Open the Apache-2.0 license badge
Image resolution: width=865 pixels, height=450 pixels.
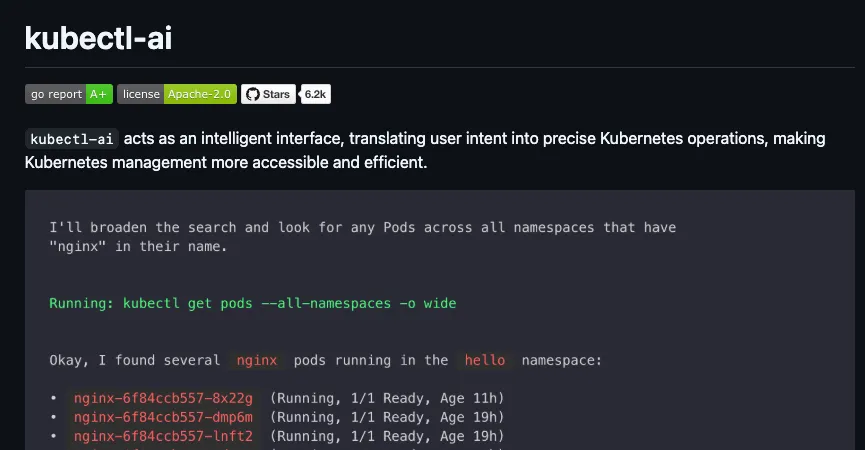[177, 94]
